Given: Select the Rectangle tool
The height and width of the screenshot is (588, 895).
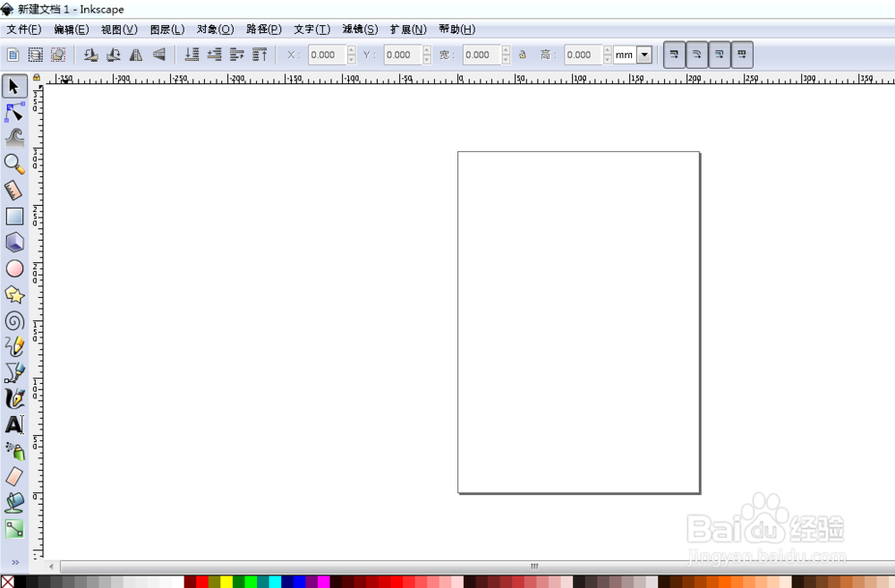Looking at the screenshot, I should tap(14, 217).
